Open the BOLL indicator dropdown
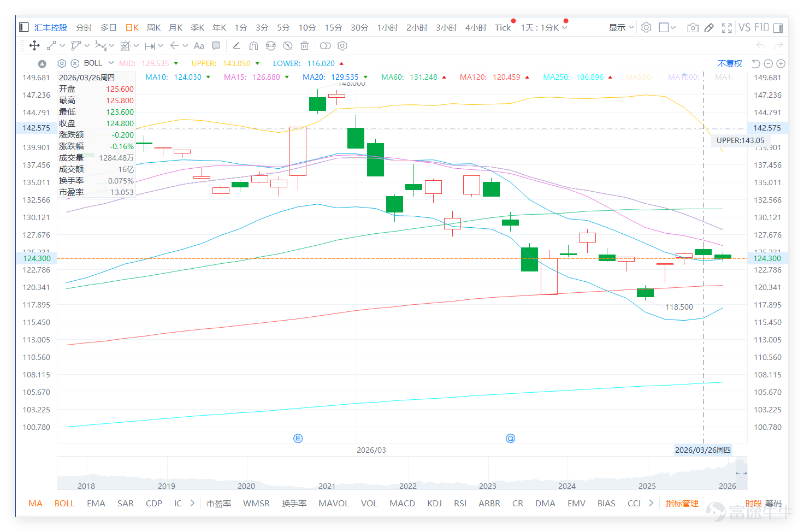Image resolution: width=804 pixels, height=532 pixels. [x=111, y=63]
